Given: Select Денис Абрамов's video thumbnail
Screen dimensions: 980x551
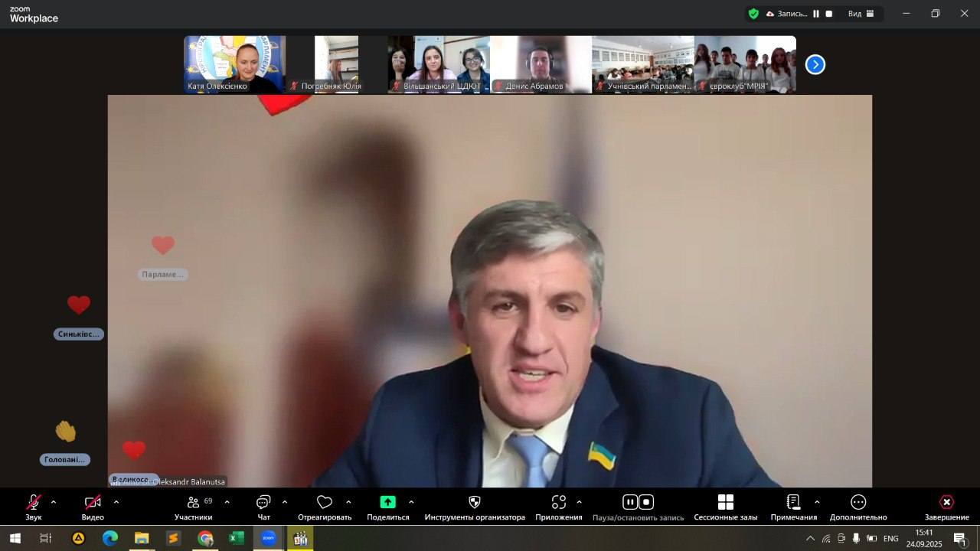Looking at the screenshot, I should coord(541,64).
